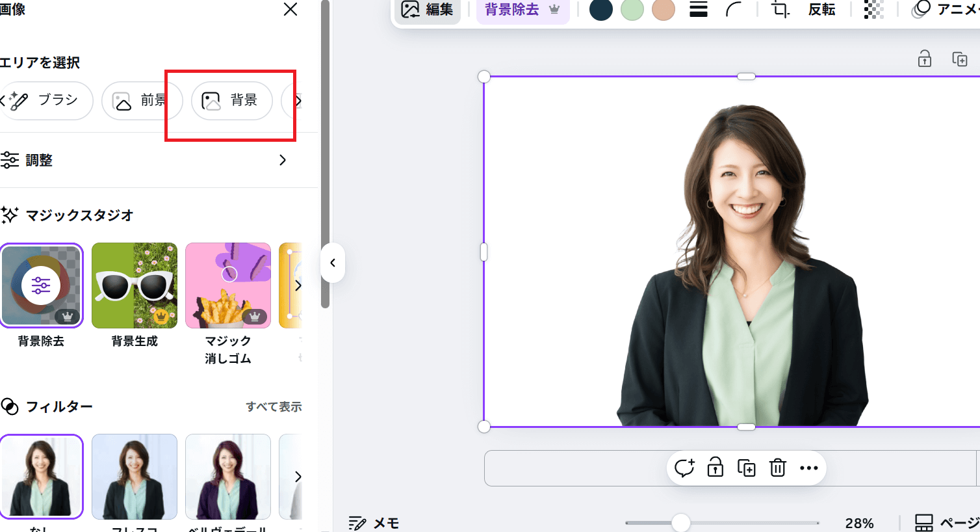The width and height of the screenshot is (980, 532).
Task: Select the dark navy color swatch
Action: pos(601,10)
